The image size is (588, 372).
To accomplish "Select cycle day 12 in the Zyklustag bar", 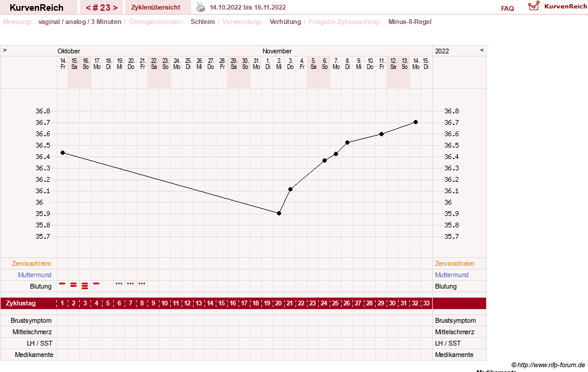I will coord(187,304).
